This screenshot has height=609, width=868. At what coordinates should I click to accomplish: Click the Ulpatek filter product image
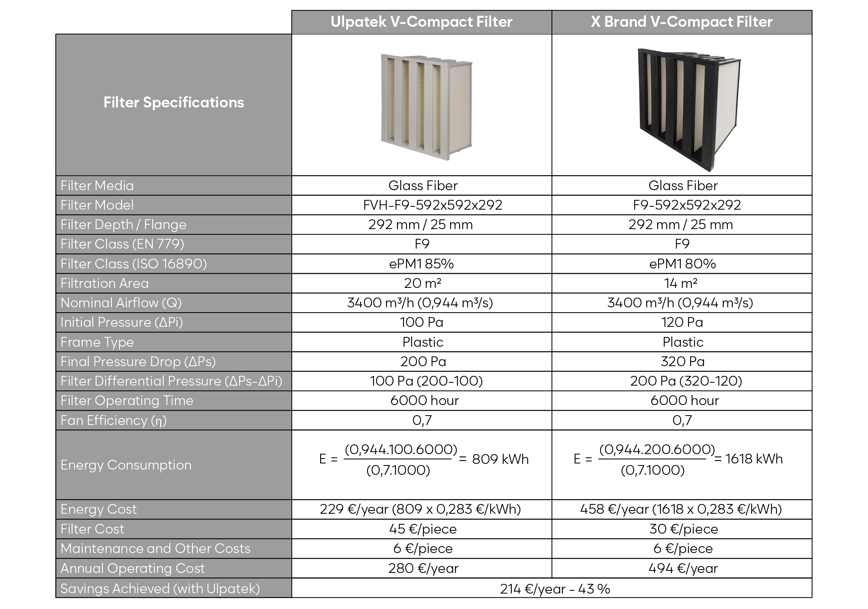point(425,106)
